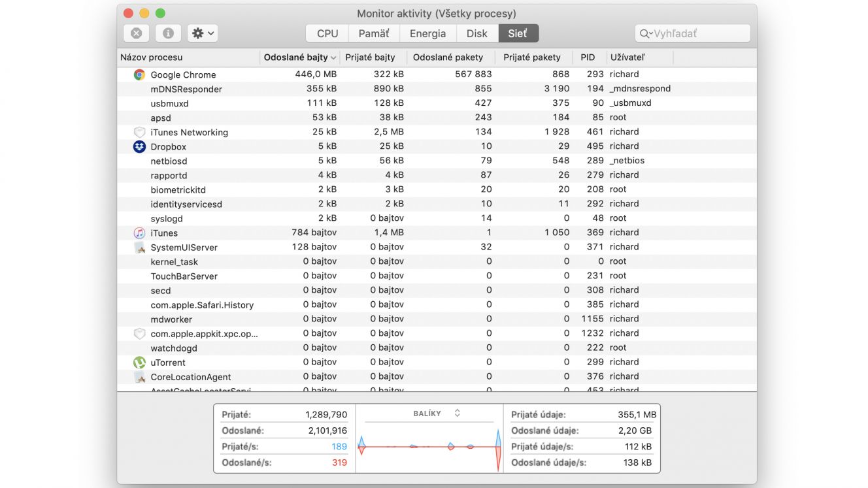
Task: Sort by Názov procesu column
Action: 188,57
